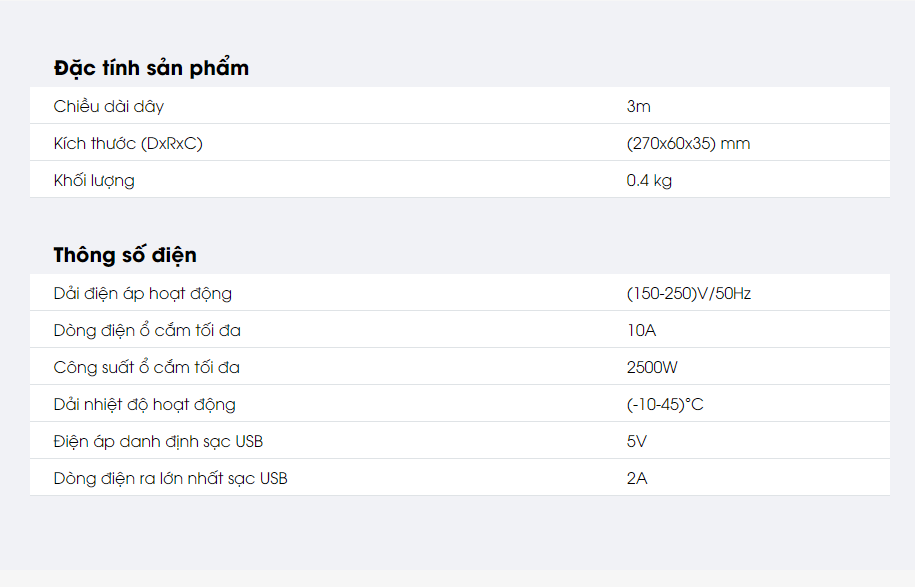
Task: Select the 'Công suất ổ cắm tối đa' label
Action: click(x=146, y=367)
